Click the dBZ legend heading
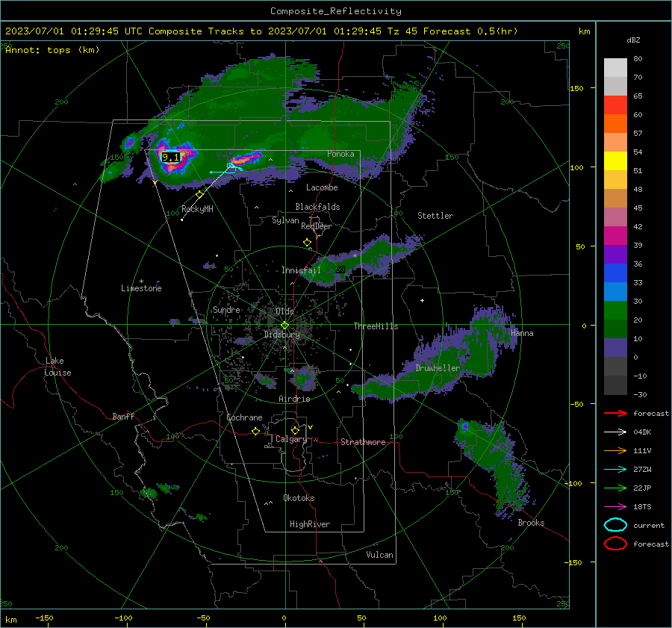The height and width of the screenshot is (628, 672). click(633, 40)
